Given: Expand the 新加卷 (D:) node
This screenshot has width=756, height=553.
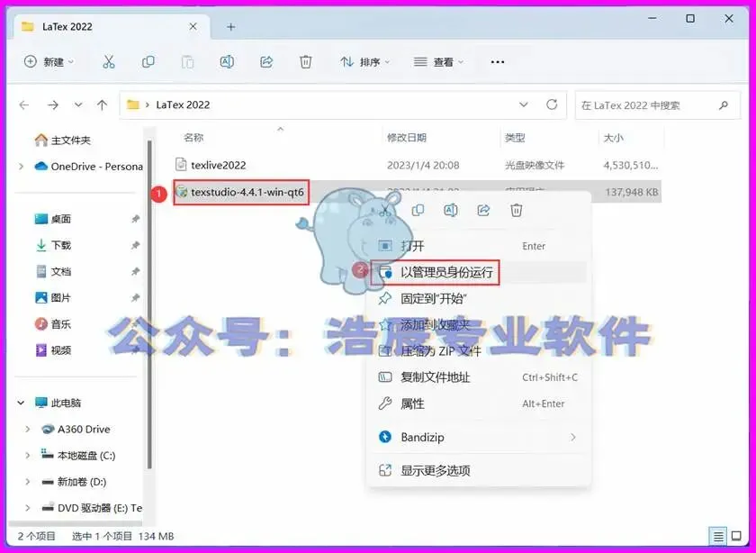Looking at the screenshot, I should pos(28,482).
